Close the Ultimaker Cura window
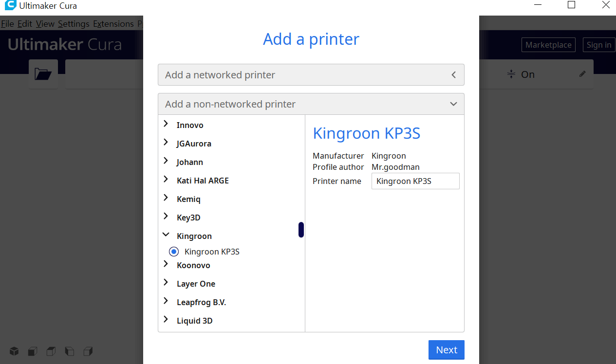The height and width of the screenshot is (364, 616). click(x=605, y=5)
